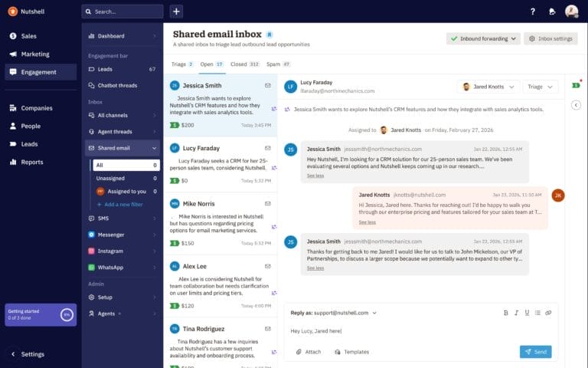The height and width of the screenshot is (368, 588).
Task: Open the Triage status dropdown
Action: (540, 87)
